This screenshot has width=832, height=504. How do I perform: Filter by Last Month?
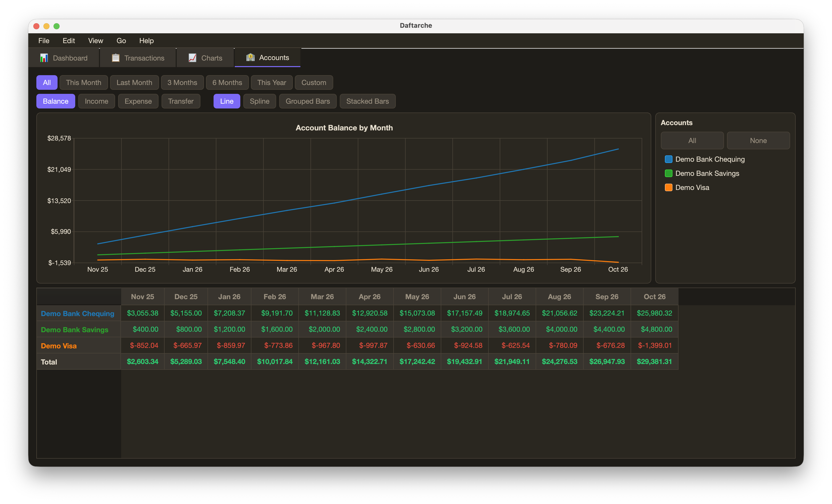tap(134, 83)
